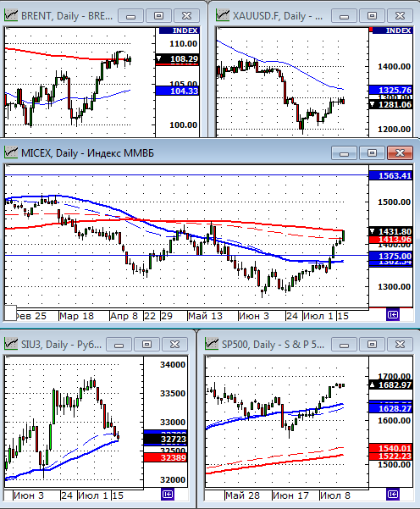Image resolution: width=420 pixels, height=509 pixels.
Task: Click the SIU3 window chart icon
Action: [x=11, y=344]
